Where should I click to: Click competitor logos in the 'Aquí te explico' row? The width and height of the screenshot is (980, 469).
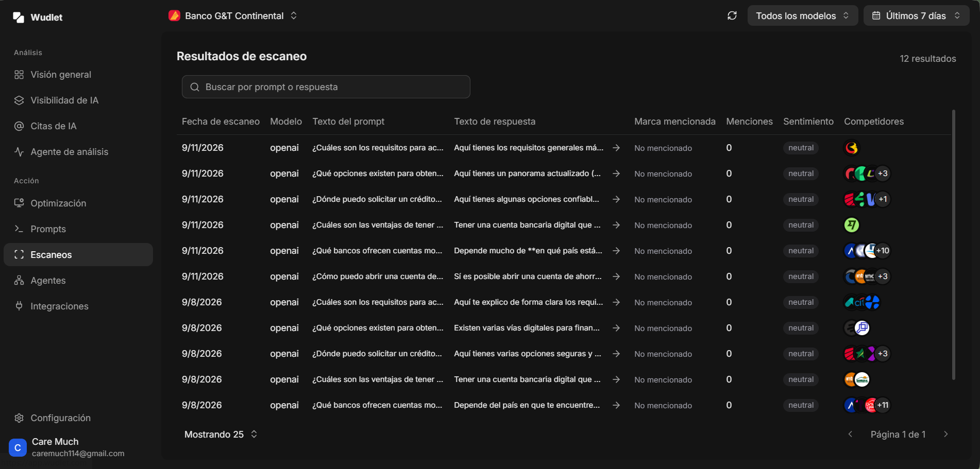pyautogui.click(x=862, y=302)
